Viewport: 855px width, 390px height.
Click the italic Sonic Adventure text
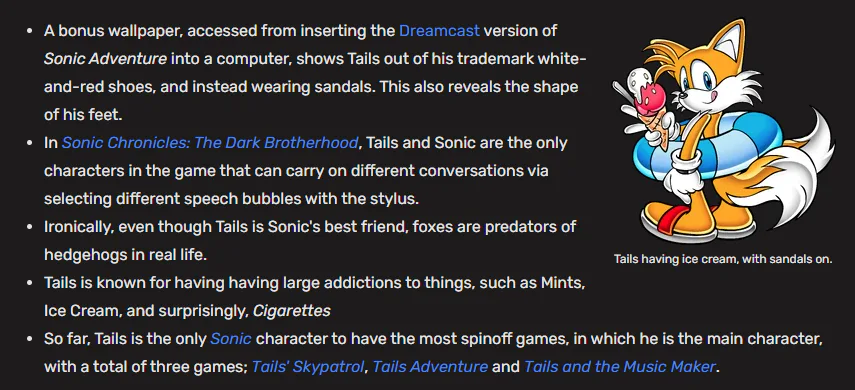tap(105, 59)
